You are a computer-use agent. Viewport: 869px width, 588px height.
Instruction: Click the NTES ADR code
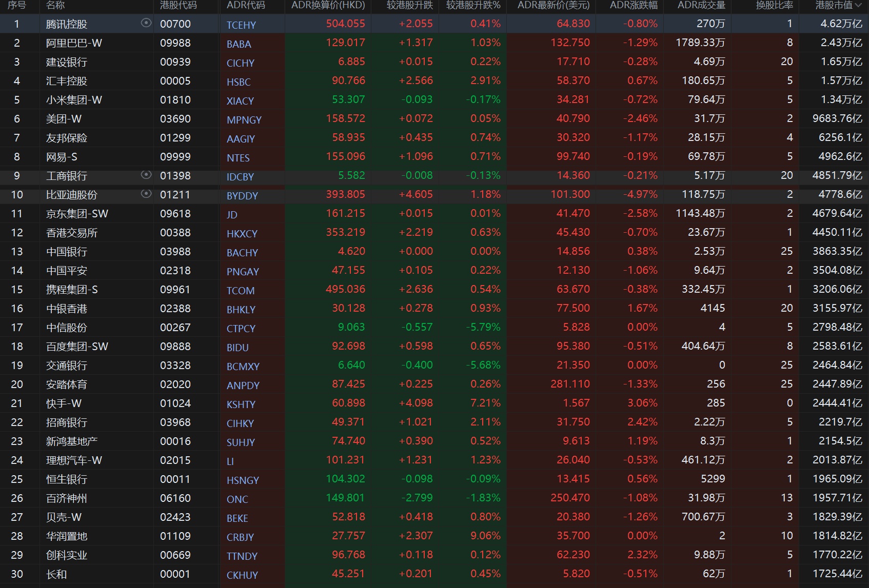coord(238,158)
